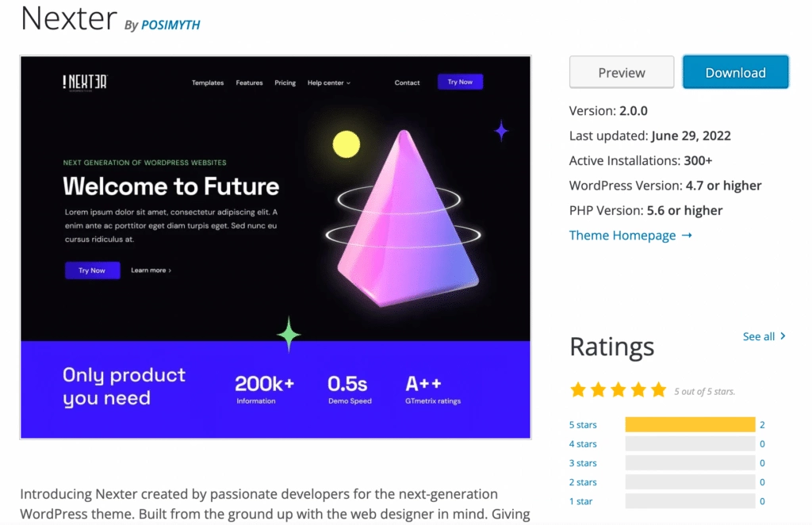Open the Templates menu item in preview
812x525 pixels.
(208, 82)
